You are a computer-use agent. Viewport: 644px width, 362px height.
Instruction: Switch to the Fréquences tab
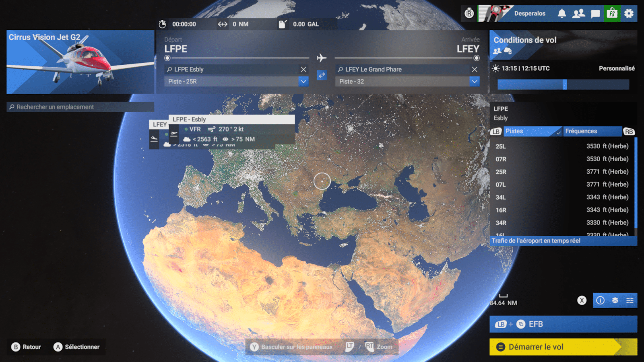tap(592, 131)
